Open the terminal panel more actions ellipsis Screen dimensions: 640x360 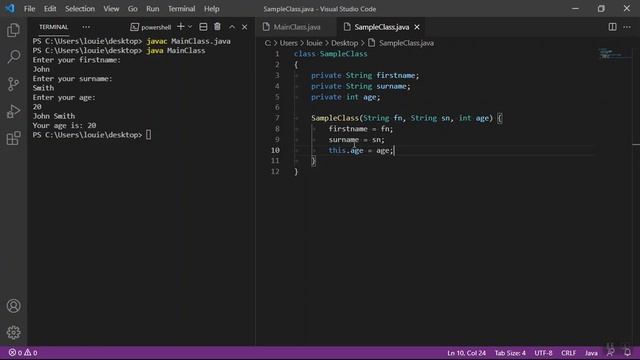pyautogui.click(x=86, y=27)
